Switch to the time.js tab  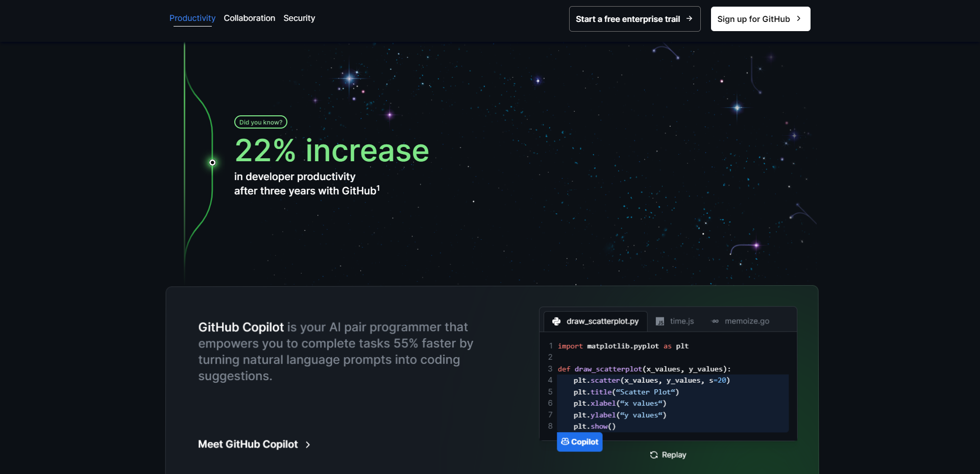(675, 321)
